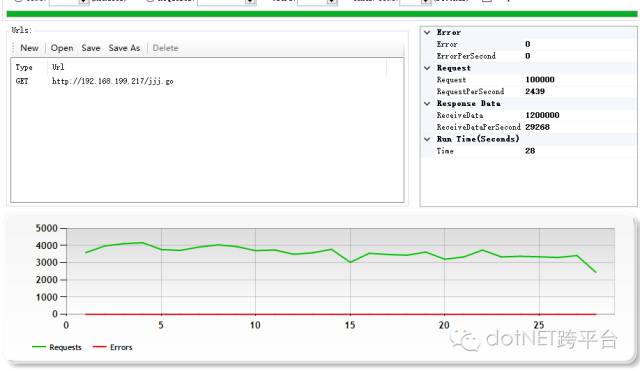Click the New button in Urls toolbar
Viewport: 640px width, 371px height.
[x=29, y=48]
